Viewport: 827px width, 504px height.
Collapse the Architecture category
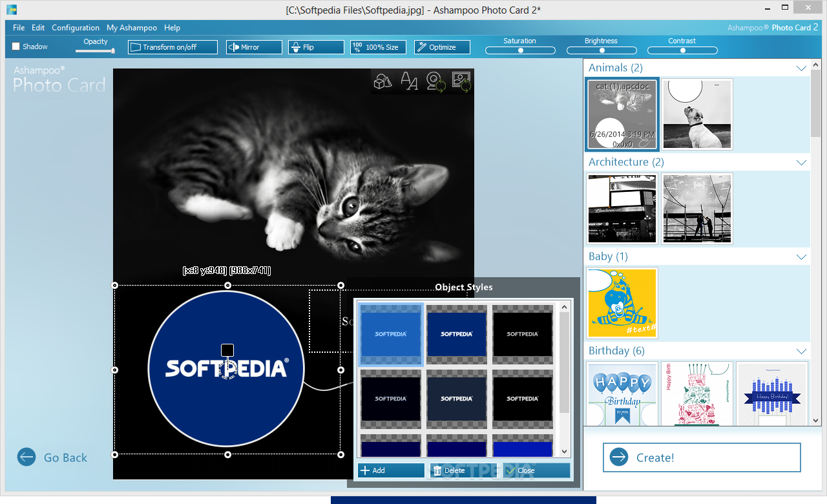click(x=801, y=162)
